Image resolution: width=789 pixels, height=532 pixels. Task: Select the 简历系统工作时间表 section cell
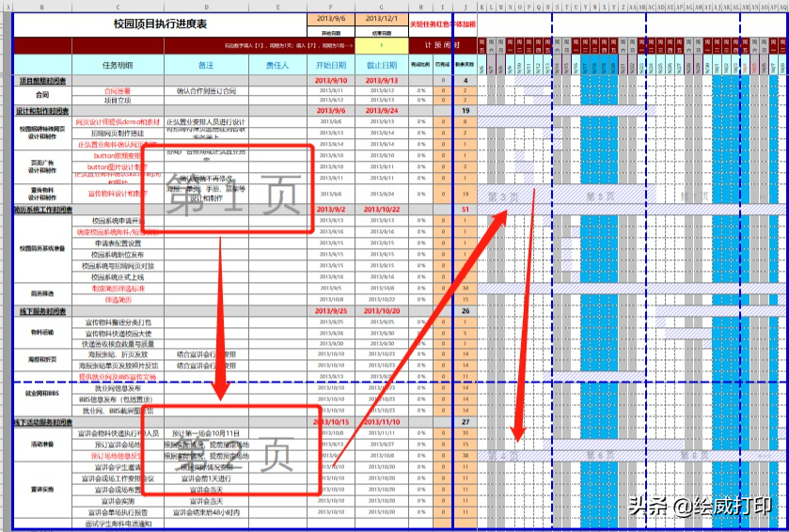[x=42, y=210]
